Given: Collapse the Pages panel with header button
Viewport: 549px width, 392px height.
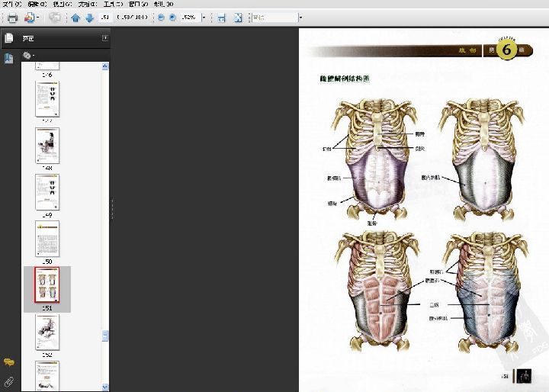Looking at the screenshot, I should [105, 38].
